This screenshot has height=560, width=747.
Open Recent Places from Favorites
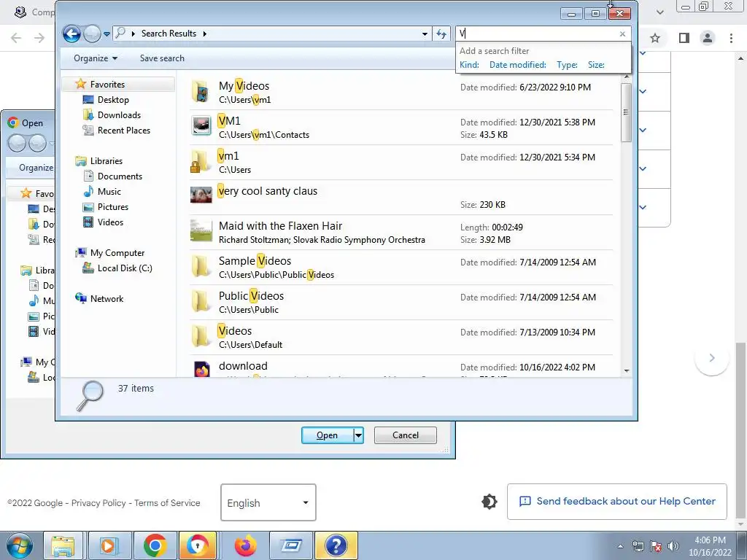coord(124,130)
